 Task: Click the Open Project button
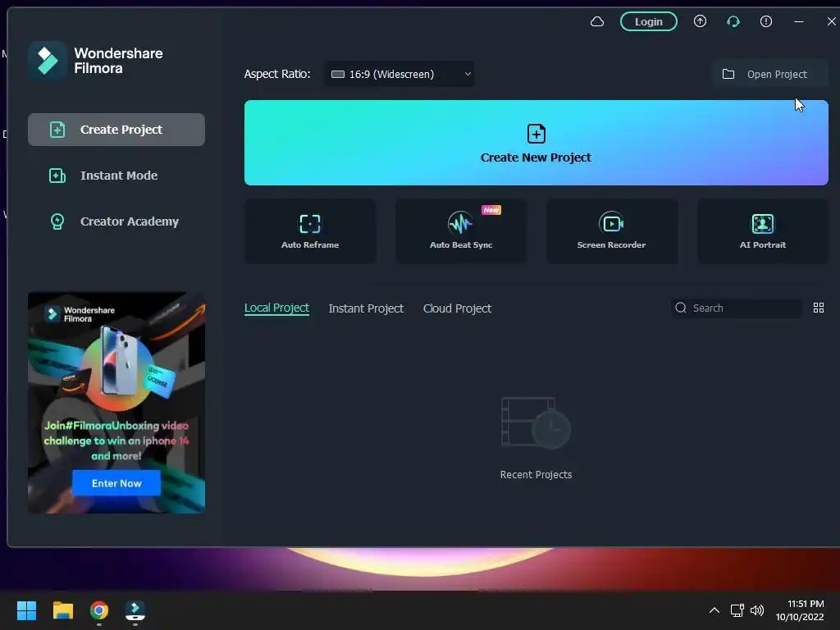[769, 74]
